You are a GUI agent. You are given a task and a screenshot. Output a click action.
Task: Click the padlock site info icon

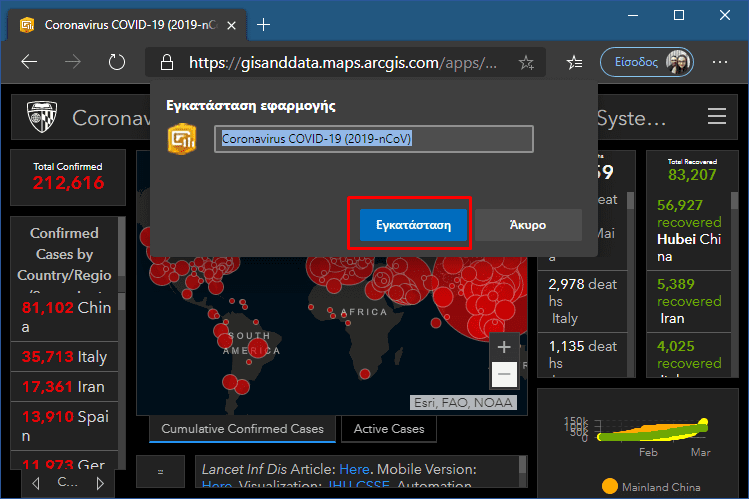[167, 62]
